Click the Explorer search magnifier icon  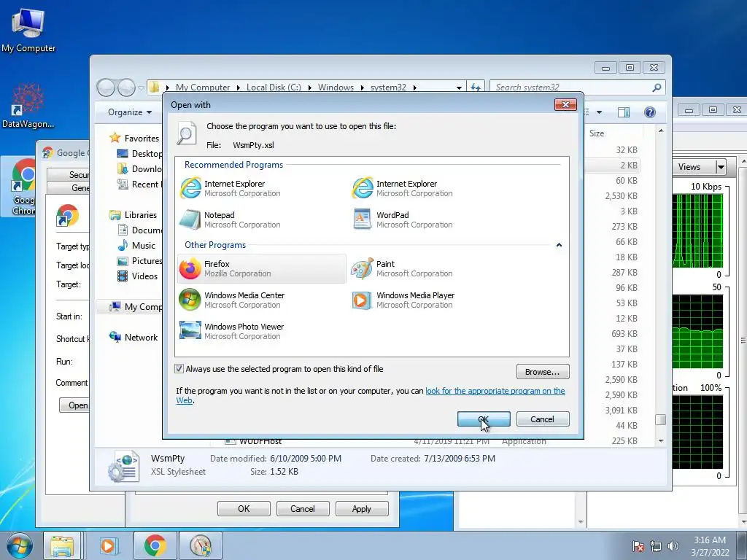pyautogui.click(x=657, y=87)
